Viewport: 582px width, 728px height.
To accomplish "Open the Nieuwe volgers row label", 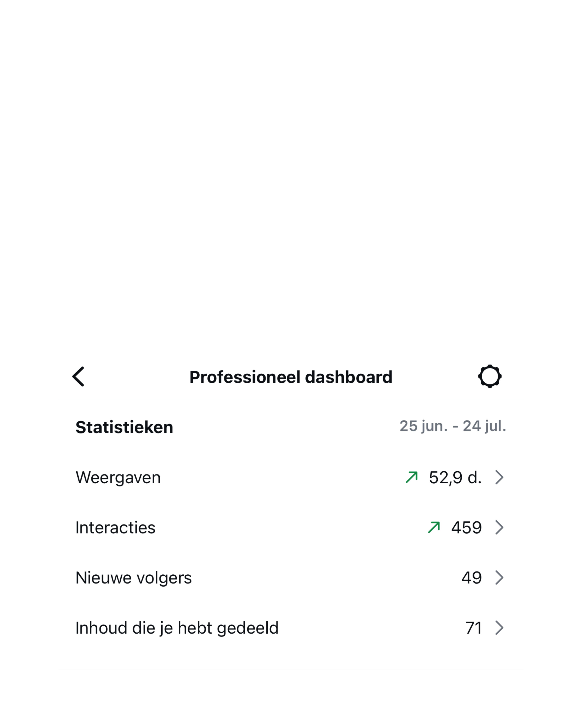I will click(134, 578).
